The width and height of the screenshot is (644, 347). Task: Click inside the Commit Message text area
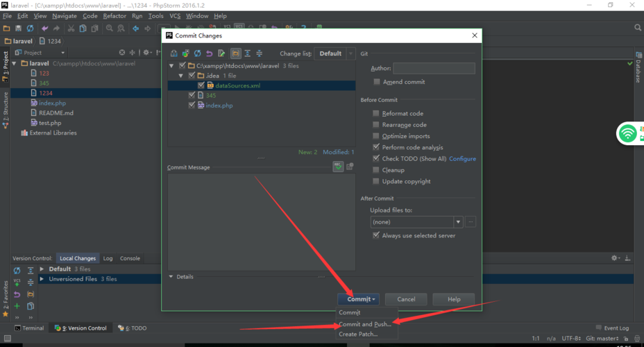pyautogui.click(x=262, y=222)
